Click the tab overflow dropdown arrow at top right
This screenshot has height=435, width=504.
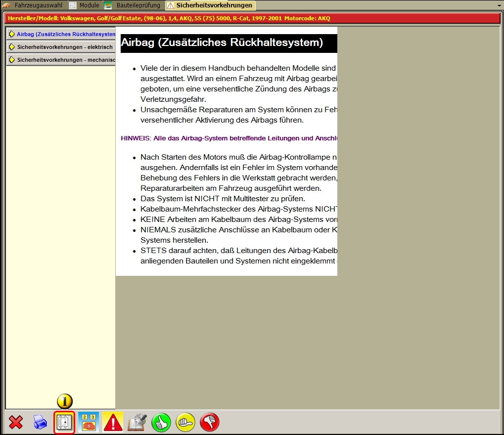[x=499, y=6]
